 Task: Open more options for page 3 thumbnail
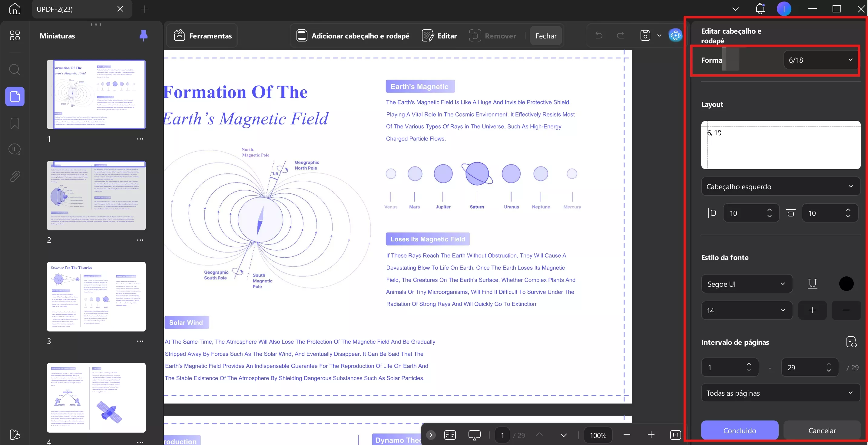pyautogui.click(x=140, y=341)
